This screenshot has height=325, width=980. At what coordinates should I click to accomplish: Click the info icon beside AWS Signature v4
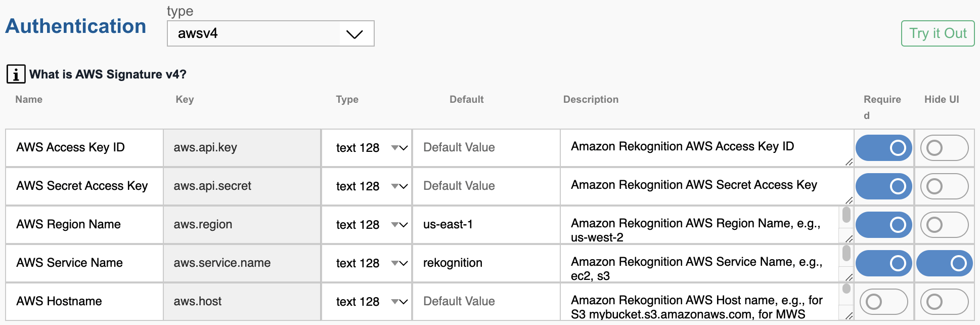click(x=16, y=74)
